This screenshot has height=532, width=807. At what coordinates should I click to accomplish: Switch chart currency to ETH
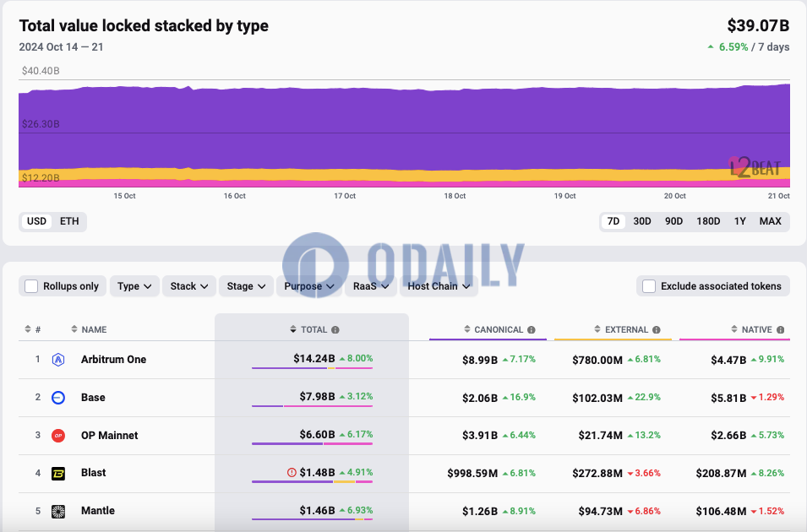pyautogui.click(x=69, y=221)
